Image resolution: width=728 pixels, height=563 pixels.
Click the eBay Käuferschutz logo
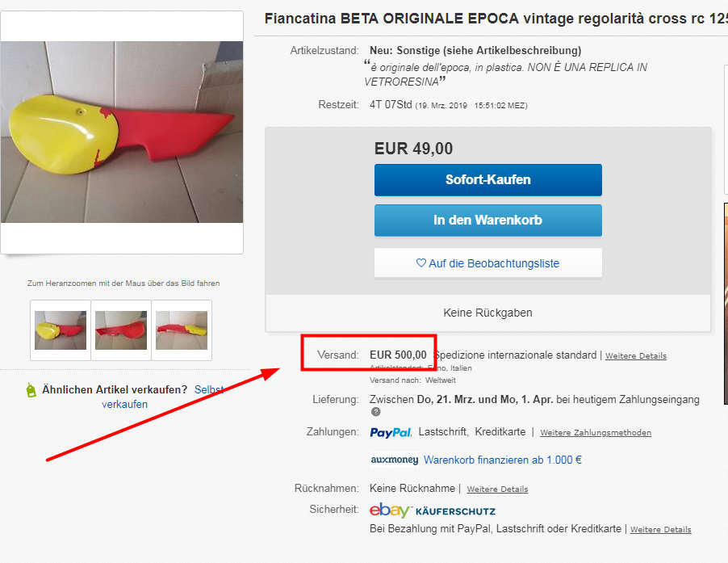(432, 510)
